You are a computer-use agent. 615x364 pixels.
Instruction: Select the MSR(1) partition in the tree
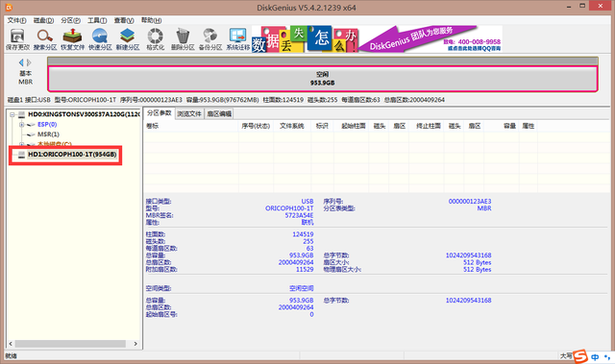click(x=48, y=134)
